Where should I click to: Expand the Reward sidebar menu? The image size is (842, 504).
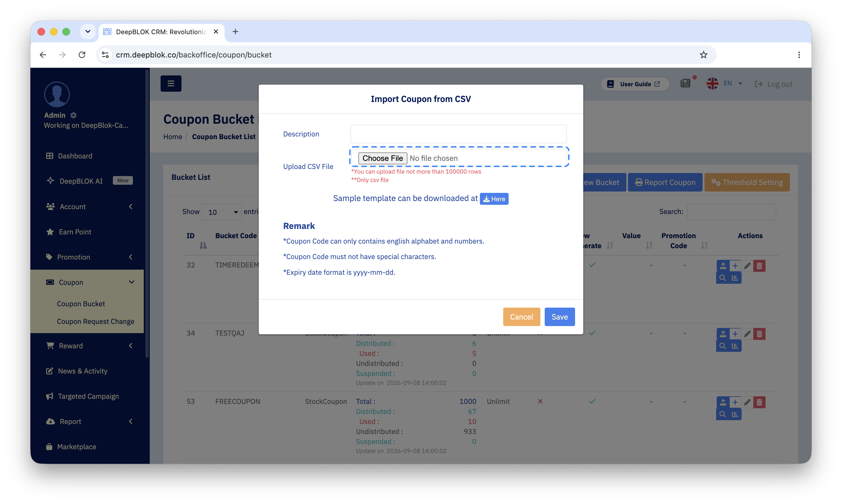pos(89,346)
